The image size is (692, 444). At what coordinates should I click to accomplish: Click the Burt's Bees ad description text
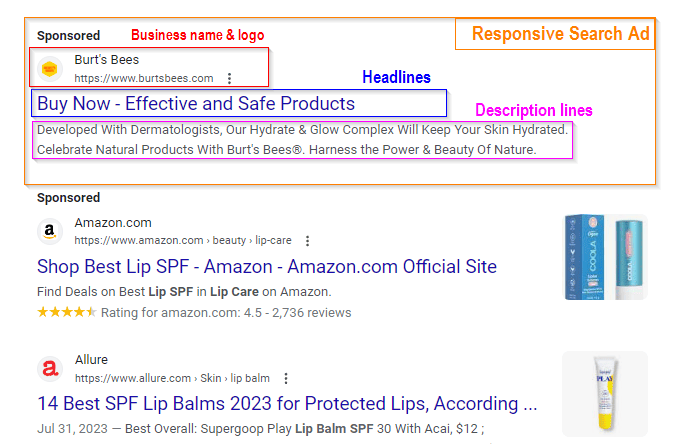click(302, 139)
